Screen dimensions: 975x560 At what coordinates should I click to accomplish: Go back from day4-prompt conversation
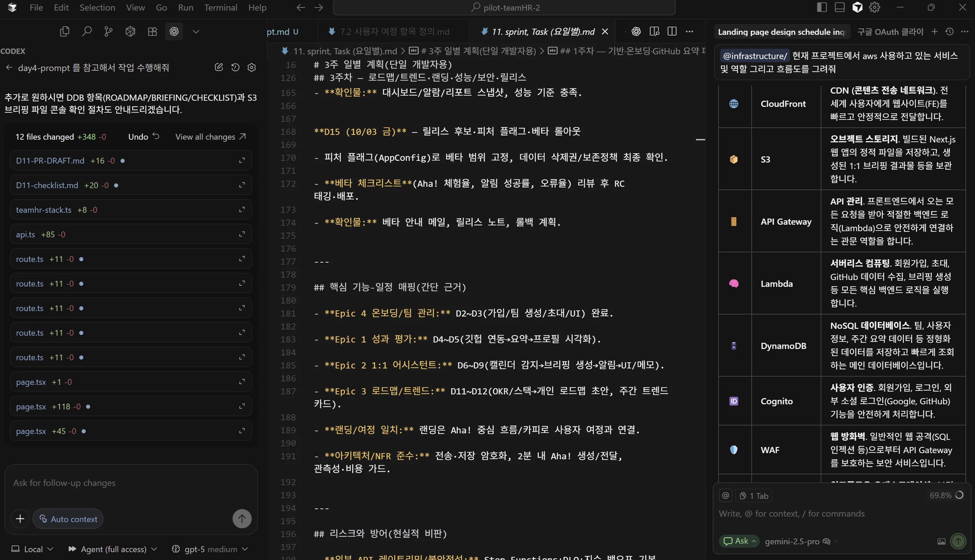pos(9,68)
